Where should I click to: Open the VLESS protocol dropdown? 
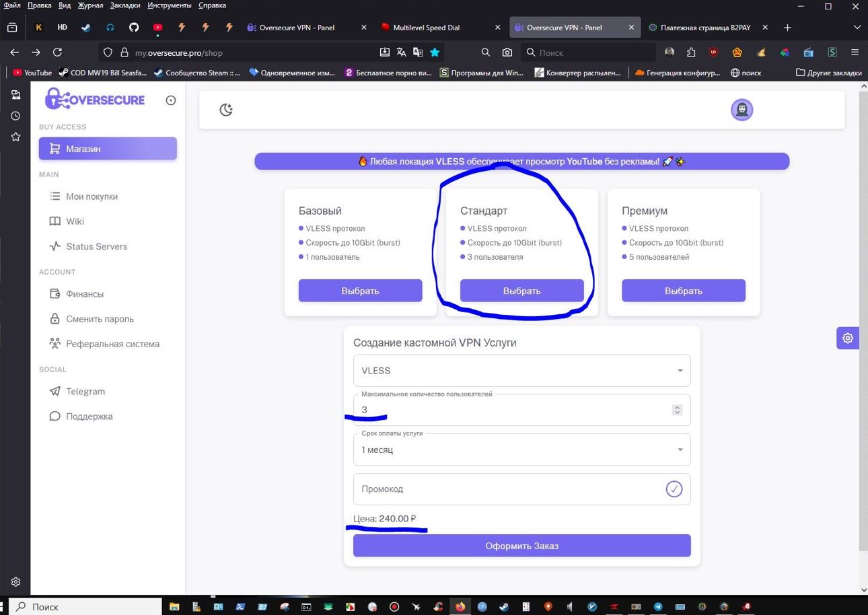click(522, 371)
